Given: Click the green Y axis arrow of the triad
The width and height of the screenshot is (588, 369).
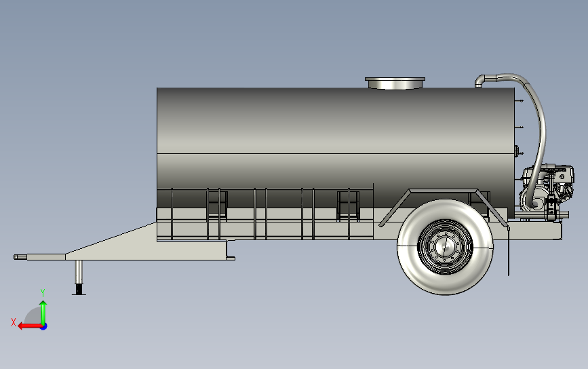Looking at the screenshot, I should pos(43,312).
